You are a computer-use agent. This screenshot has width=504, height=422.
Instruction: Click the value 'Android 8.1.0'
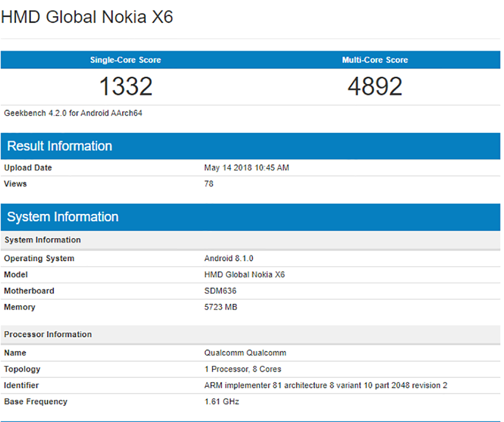[229, 258]
